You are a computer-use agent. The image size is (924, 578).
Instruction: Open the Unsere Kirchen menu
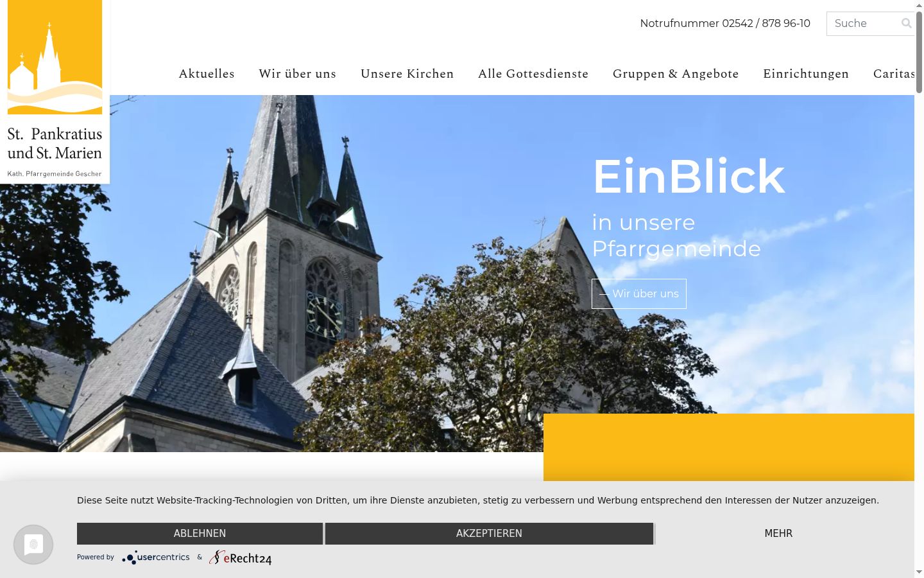click(407, 74)
